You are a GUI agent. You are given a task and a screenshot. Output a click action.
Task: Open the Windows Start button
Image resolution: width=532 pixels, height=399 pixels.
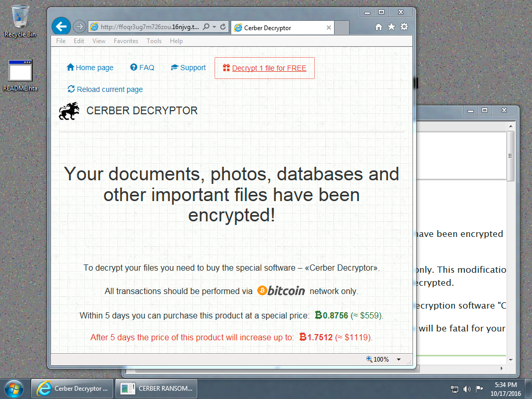[x=14, y=389]
